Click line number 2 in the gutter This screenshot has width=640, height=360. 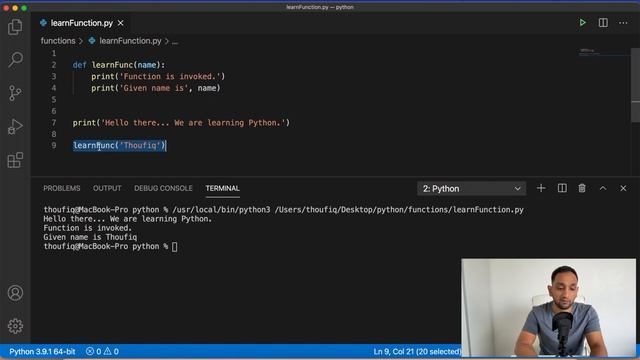tap(54, 65)
